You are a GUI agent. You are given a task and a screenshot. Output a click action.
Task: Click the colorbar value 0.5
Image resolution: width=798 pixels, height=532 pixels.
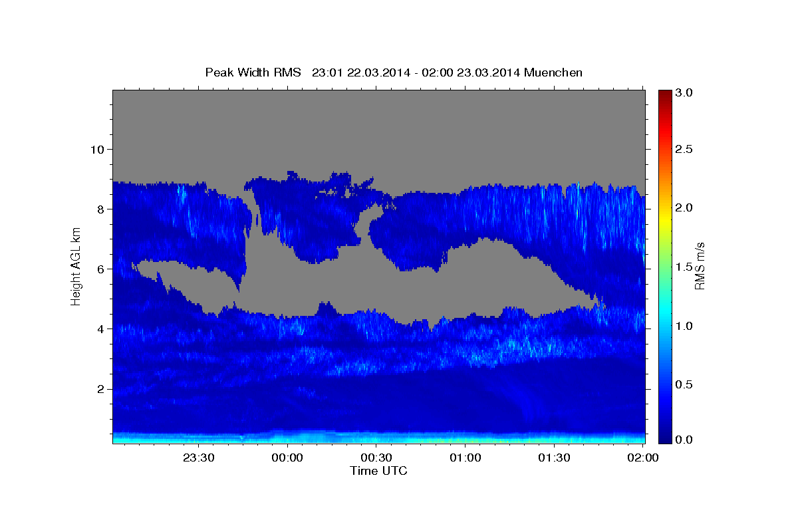coord(686,384)
